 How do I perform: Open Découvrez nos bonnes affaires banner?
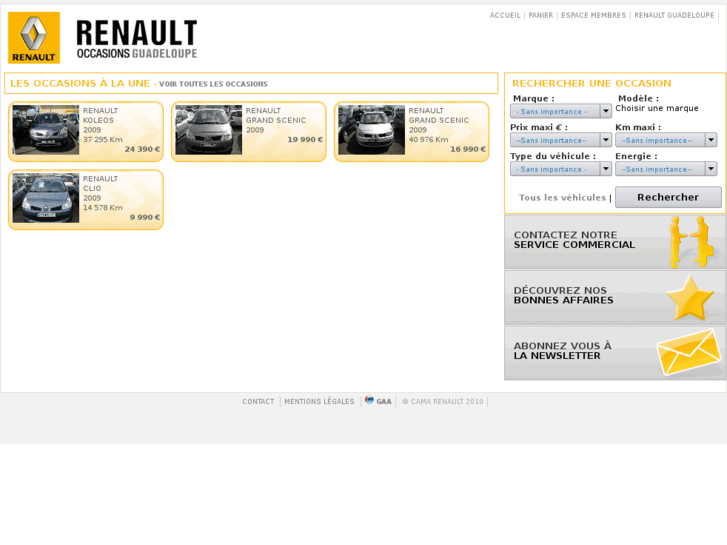(615, 298)
